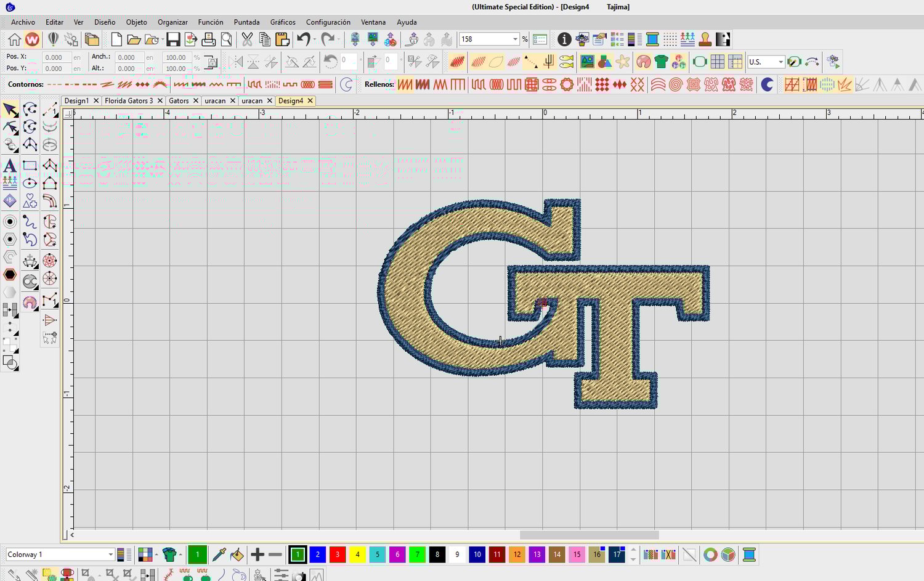This screenshot has width=924, height=581.
Task: Toggle the TrueView stitch display icon
Action: click(x=457, y=62)
